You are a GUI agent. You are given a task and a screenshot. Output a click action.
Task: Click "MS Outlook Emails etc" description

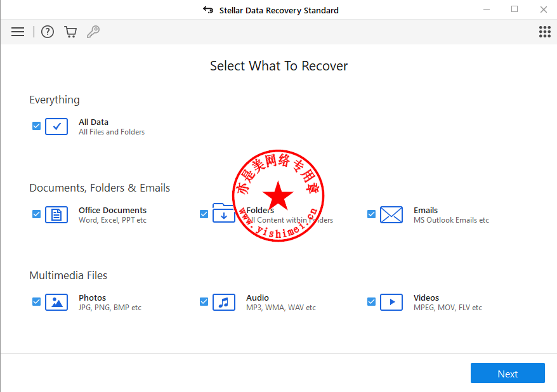tap(451, 220)
